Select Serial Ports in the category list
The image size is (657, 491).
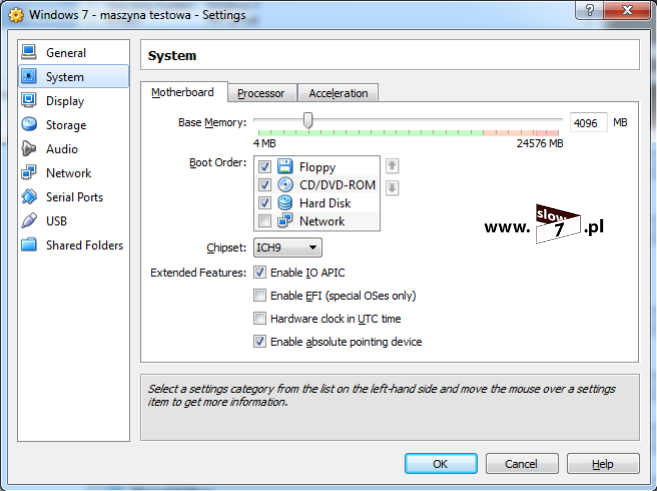point(73,197)
